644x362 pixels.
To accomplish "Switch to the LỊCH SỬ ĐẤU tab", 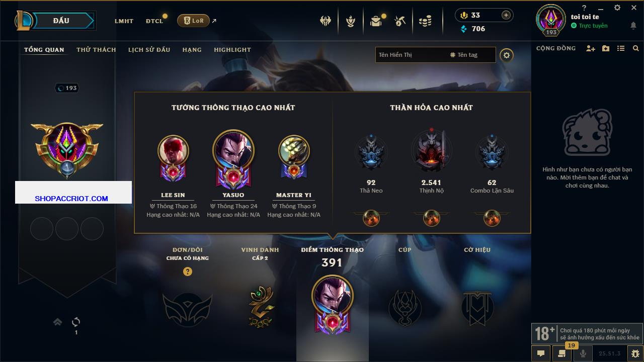I will (149, 50).
